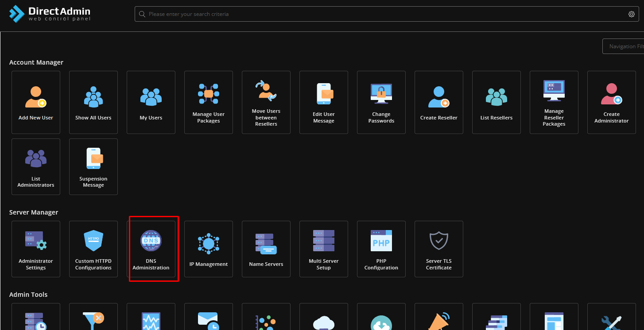Click the DirectAdmin logo
644x330 pixels.
(x=50, y=14)
